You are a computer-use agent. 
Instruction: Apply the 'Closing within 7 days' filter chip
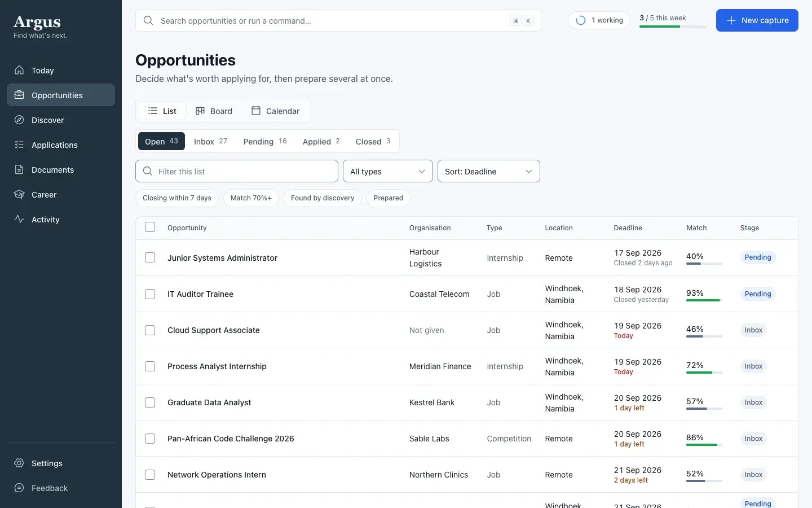pos(177,198)
